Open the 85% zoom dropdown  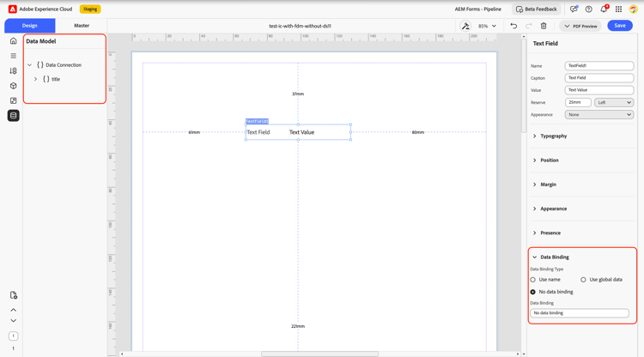click(487, 26)
